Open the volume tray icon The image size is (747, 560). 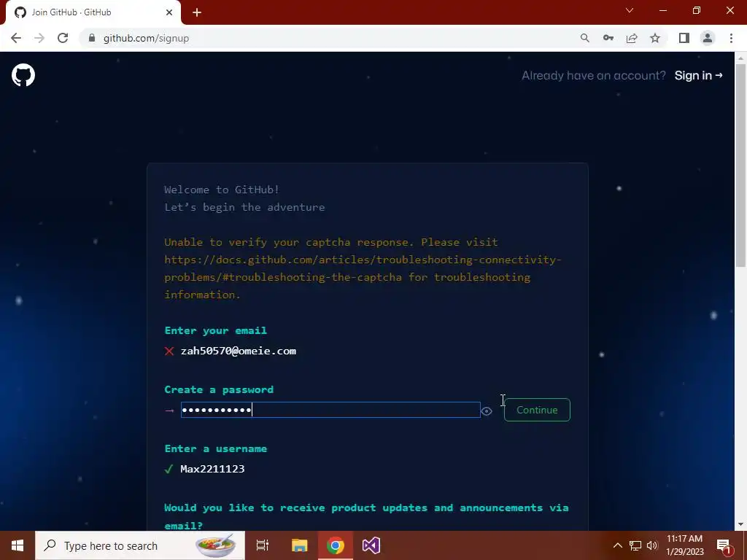tap(652, 545)
